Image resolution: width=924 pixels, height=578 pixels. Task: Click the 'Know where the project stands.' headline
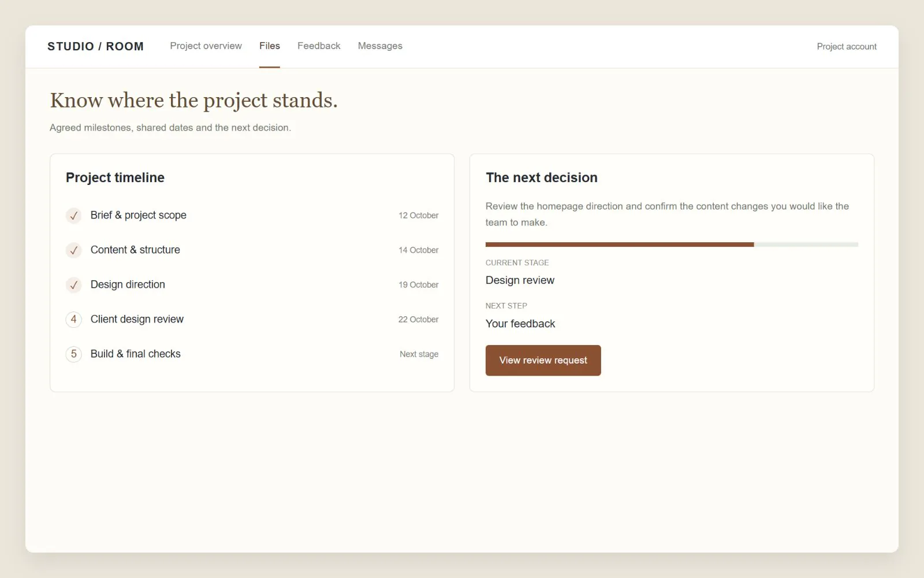pyautogui.click(x=193, y=101)
